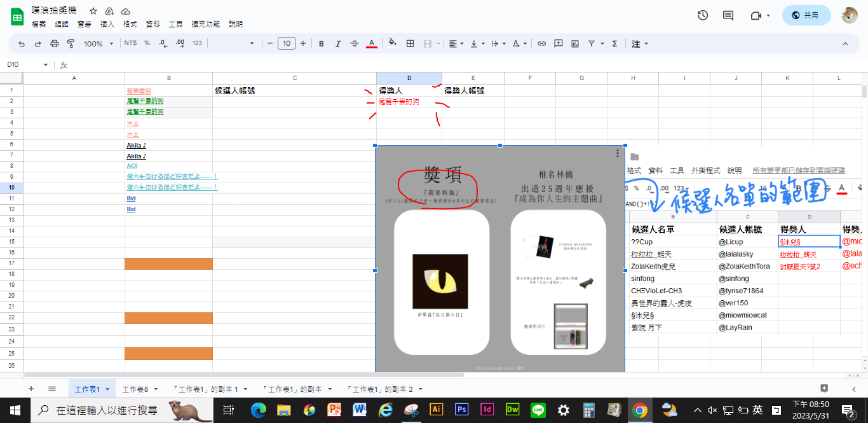The image size is (868, 423).
Task: Click the Akila ♪ link in row 6
Action: (x=136, y=145)
